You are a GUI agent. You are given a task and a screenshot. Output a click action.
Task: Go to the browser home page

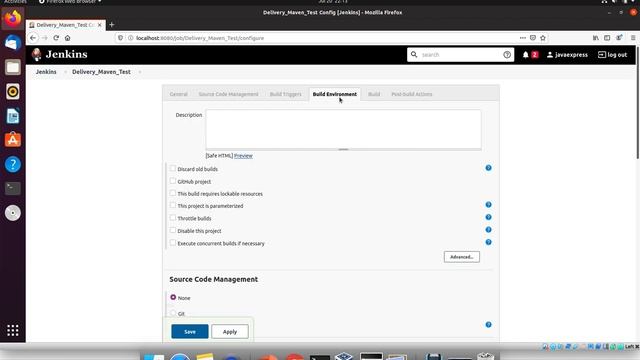point(68,38)
